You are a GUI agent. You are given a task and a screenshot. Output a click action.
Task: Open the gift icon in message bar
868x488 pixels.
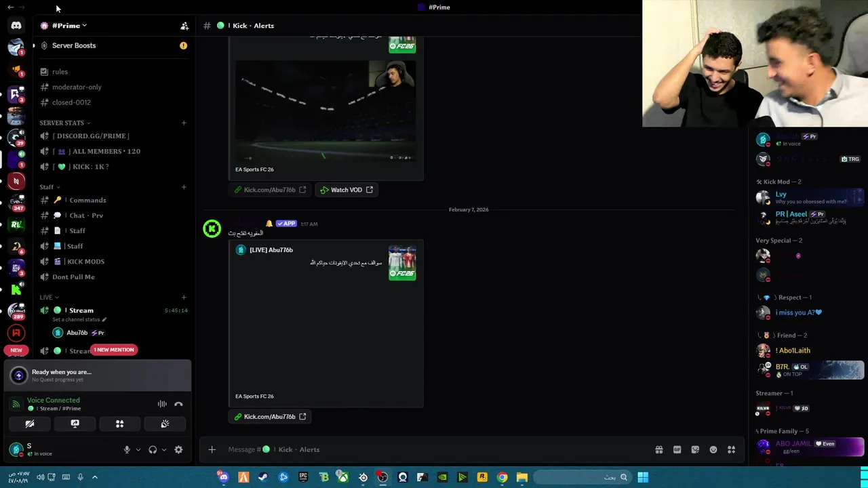pos(658,449)
